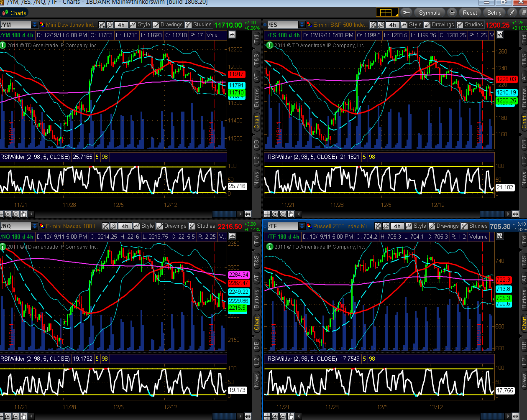Open the Drawings menu on /YM chart

tap(168, 25)
